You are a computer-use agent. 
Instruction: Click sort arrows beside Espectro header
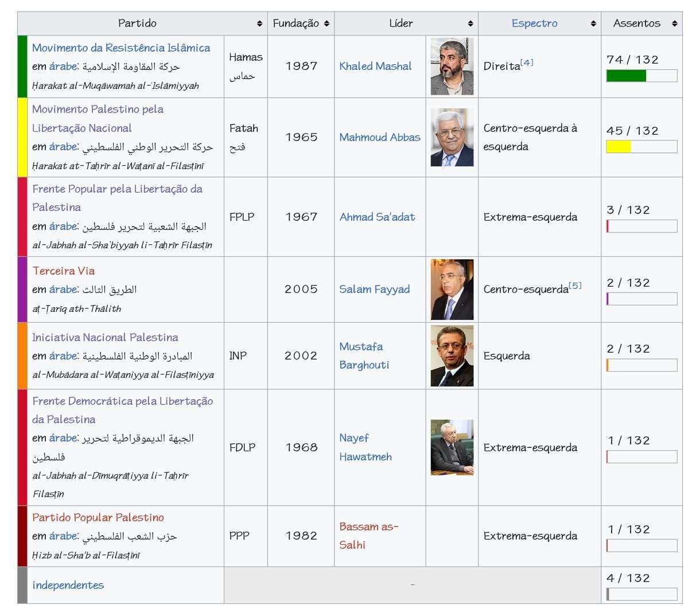click(593, 24)
